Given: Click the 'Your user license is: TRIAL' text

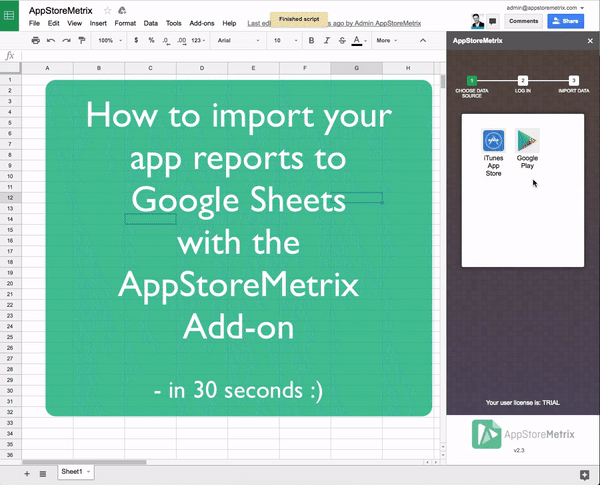Looking at the screenshot, I should click(x=523, y=403).
